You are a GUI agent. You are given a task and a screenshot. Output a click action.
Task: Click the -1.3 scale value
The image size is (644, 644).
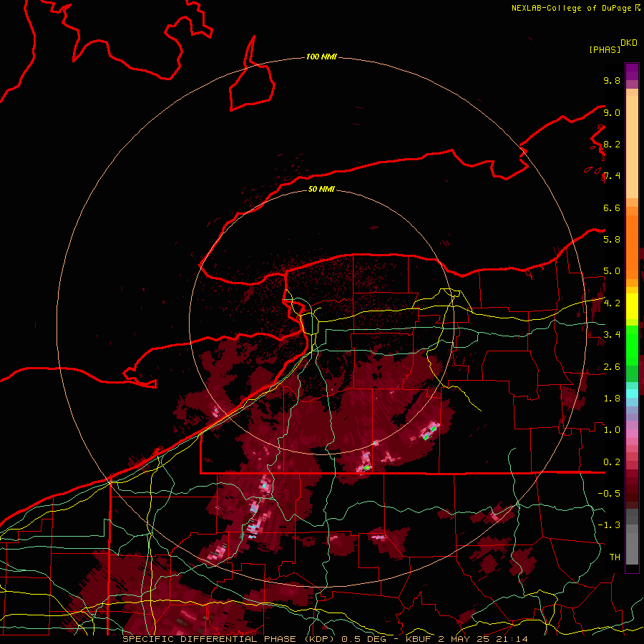(x=609, y=525)
